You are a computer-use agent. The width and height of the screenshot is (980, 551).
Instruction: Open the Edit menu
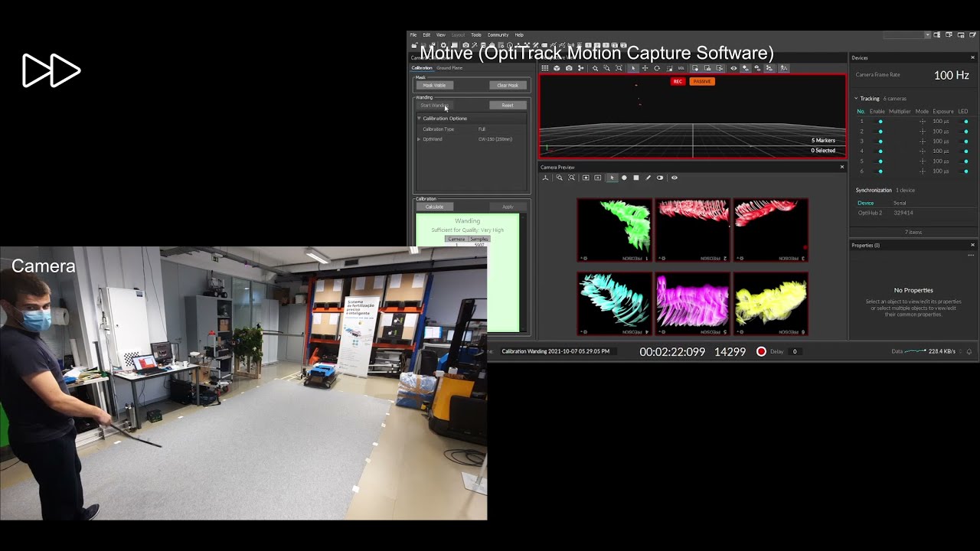click(x=426, y=35)
